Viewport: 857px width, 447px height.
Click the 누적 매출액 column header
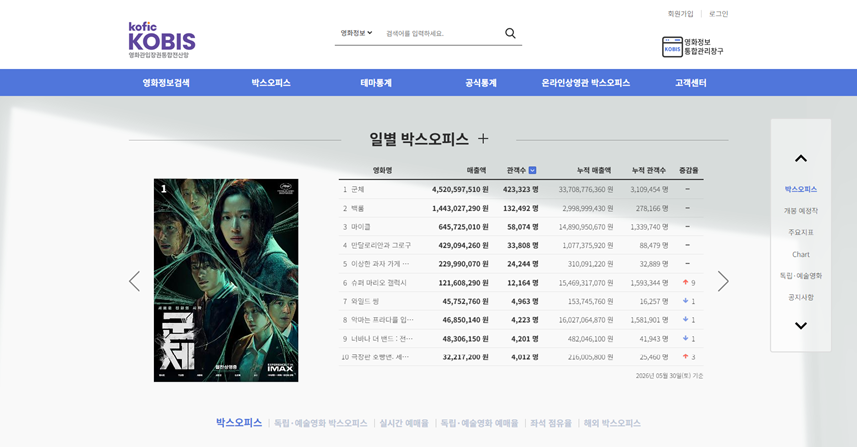click(594, 170)
